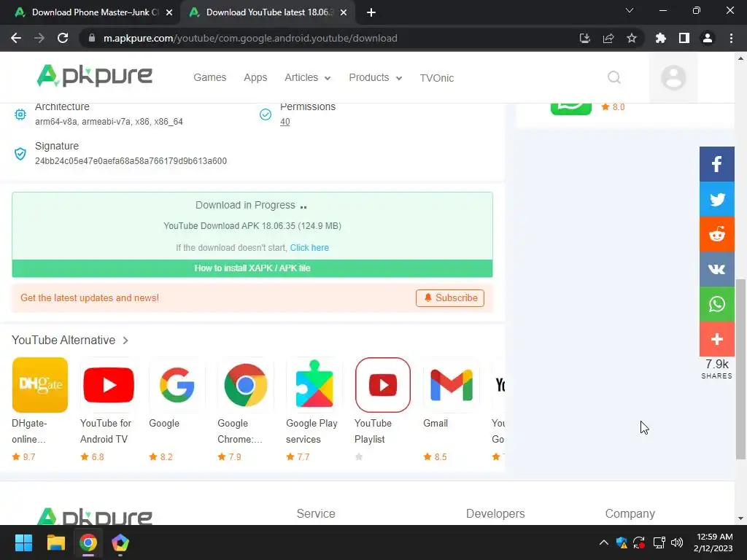
Task: Open more share options plus button
Action: (716, 339)
